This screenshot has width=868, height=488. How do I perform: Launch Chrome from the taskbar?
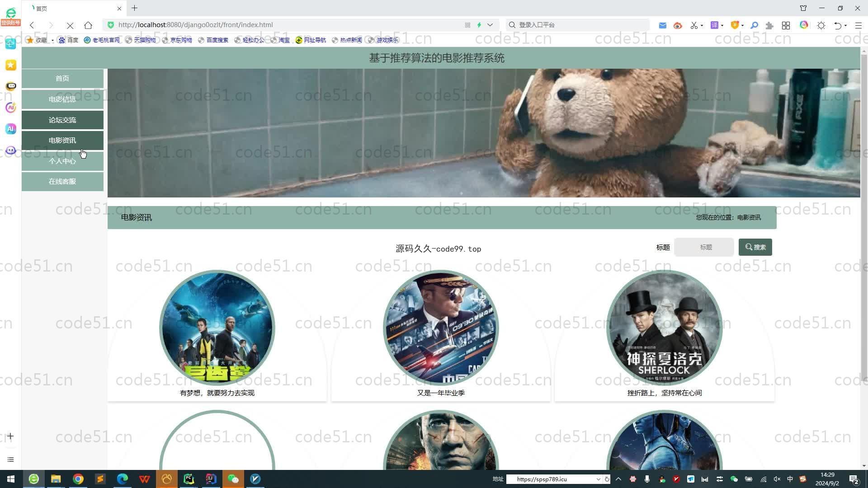tap(78, 479)
